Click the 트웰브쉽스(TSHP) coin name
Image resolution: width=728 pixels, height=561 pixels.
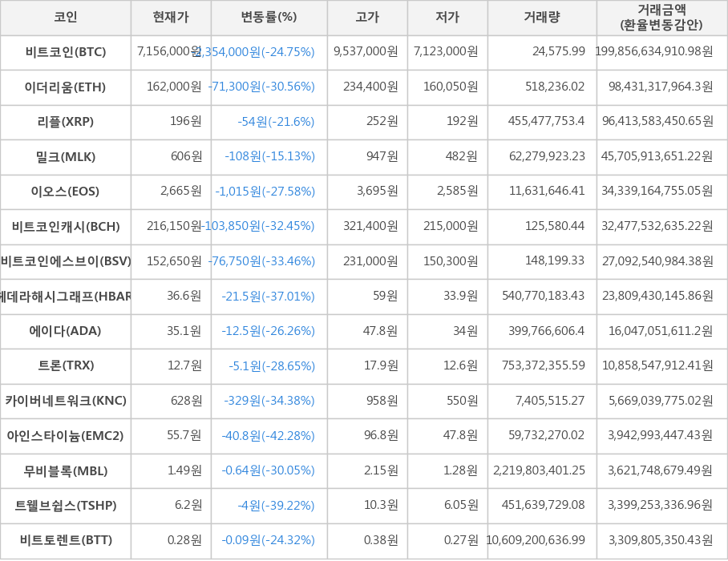click(66, 505)
